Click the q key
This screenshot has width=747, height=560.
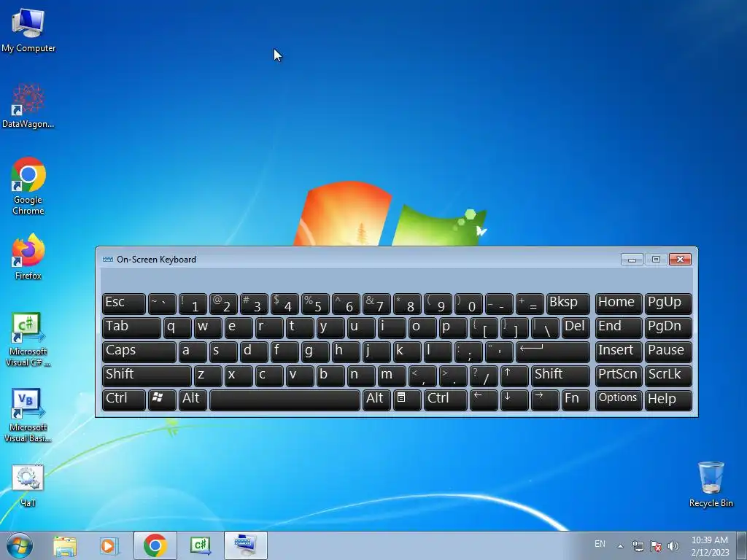[x=177, y=327]
